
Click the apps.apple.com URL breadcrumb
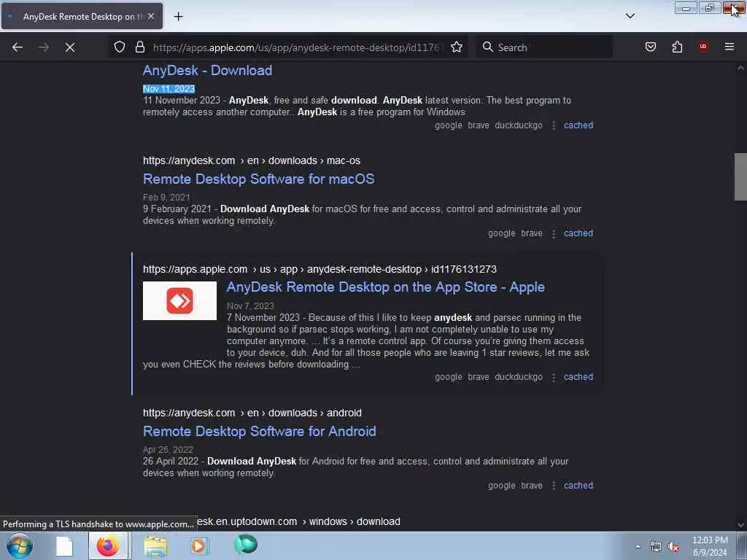point(320,269)
